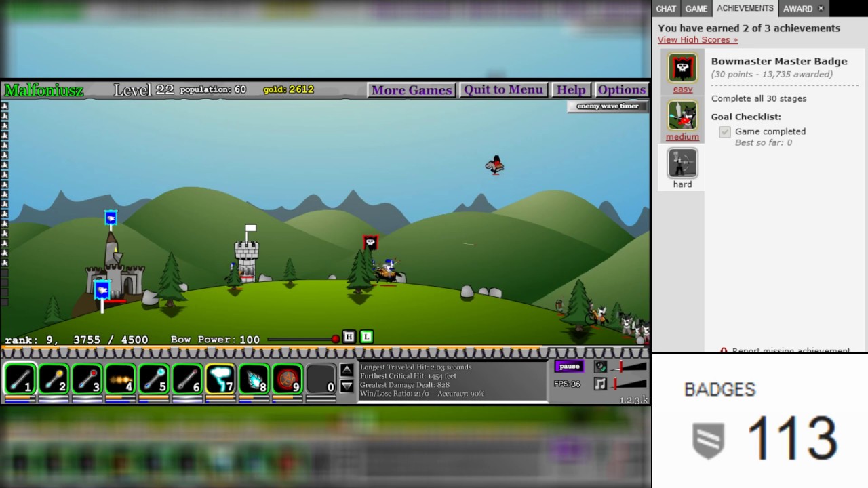Select lightning spell slot 7

(x=220, y=379)
